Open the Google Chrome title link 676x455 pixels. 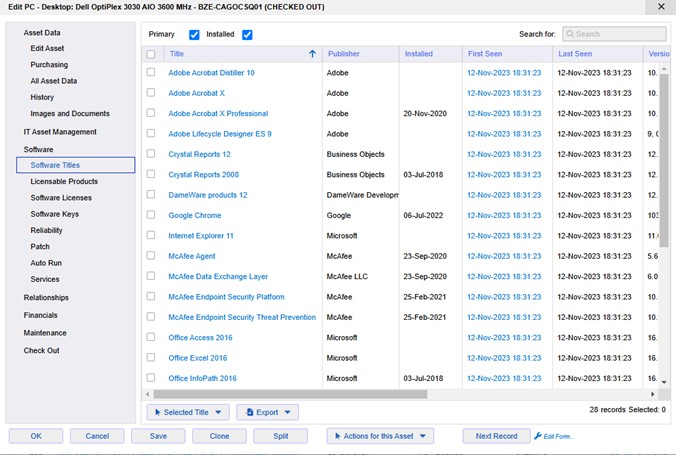tap(194, 215)
